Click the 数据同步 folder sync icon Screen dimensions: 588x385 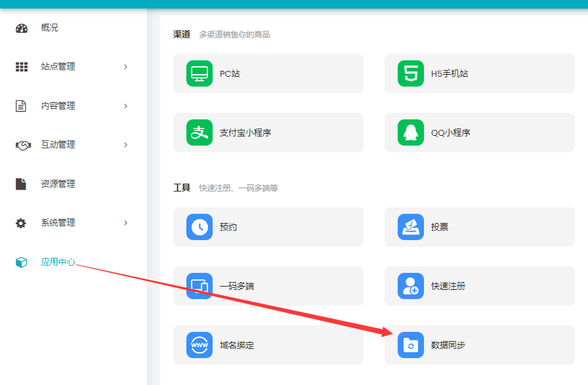pos(411,345)
